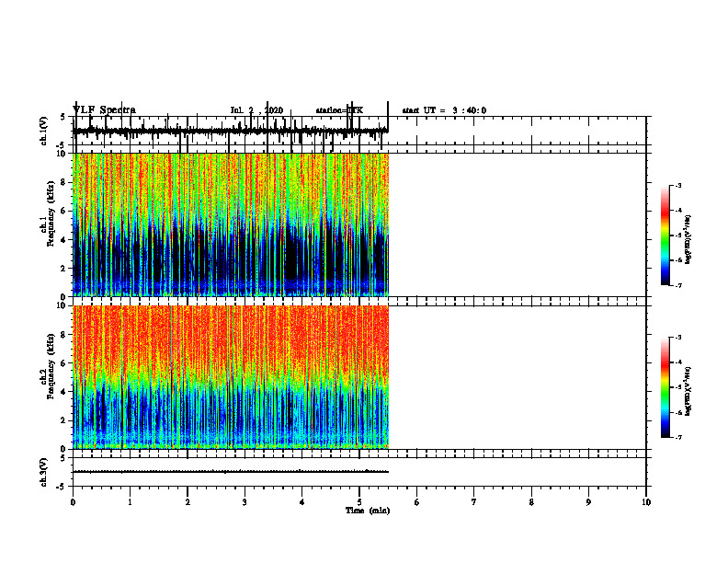This screenshot has width=728, height=563.
Task: Click the ch.2 color scale bar
Action: point(665,387)
